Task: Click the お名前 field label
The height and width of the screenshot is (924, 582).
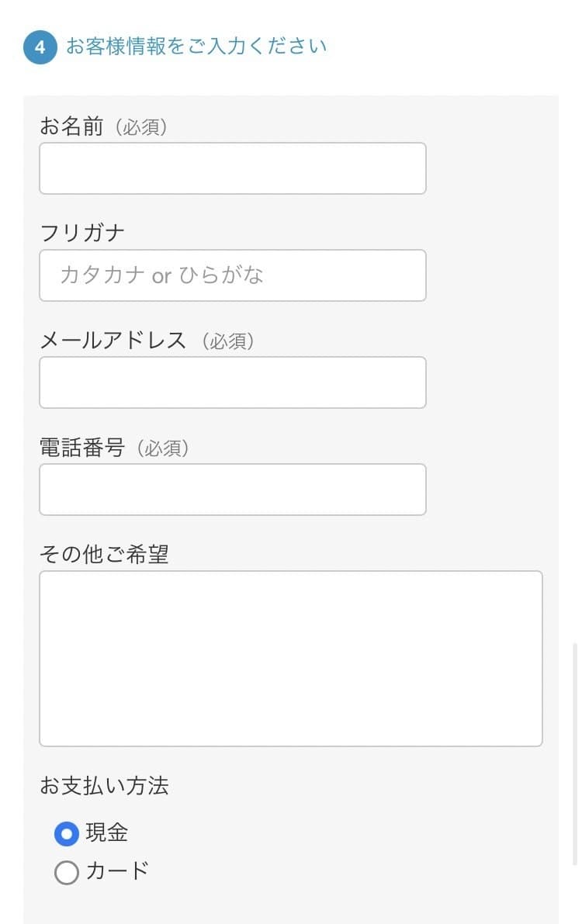Action: click(71, 127)
